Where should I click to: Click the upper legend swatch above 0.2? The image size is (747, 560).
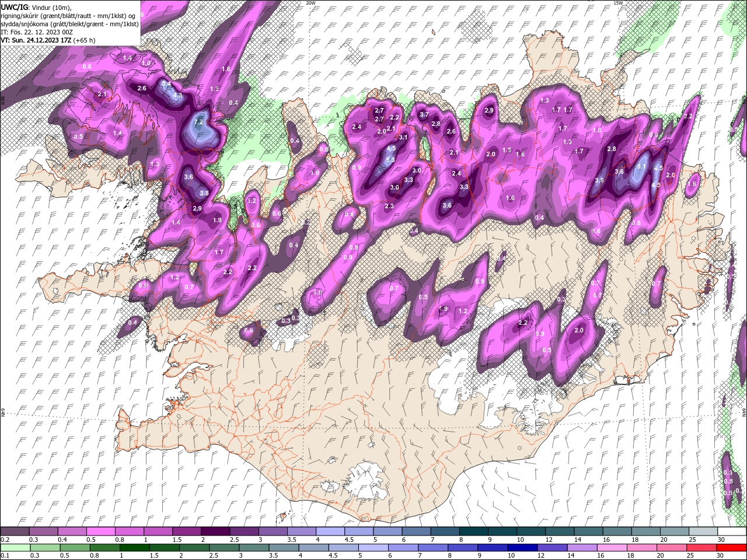coord(15,531)
